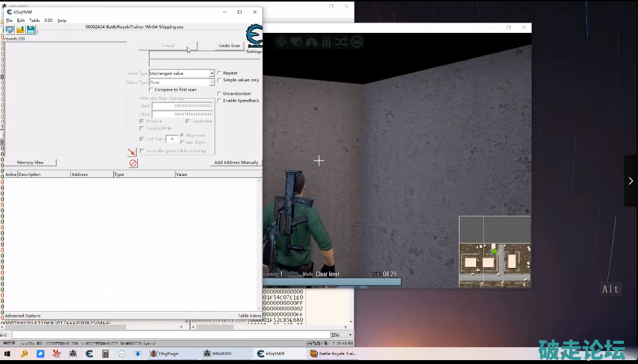Click the heart health icon in game
638x364 pixels.
(296, 42)
